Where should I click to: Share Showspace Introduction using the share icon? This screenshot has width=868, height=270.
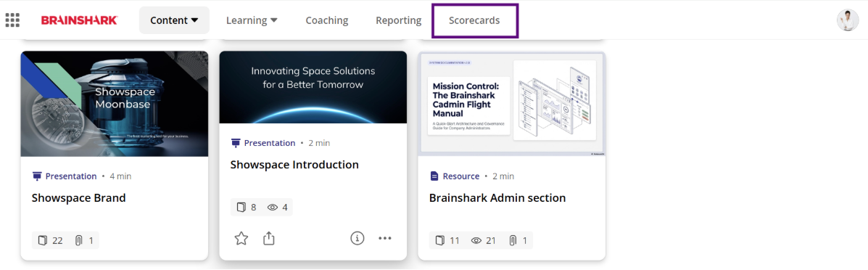point(268,238)
